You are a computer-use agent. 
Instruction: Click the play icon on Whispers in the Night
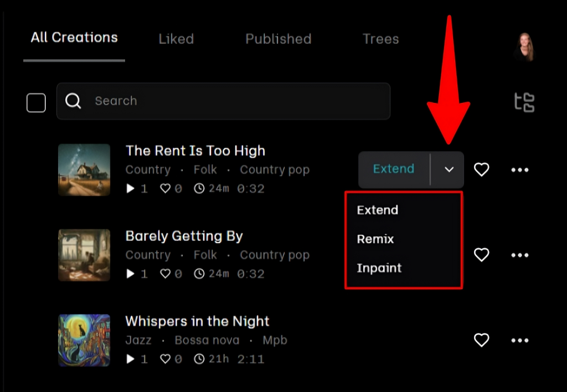[x=130, y=359]
